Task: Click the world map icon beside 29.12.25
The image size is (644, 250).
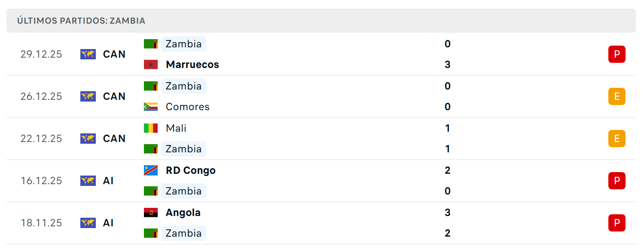Action: (x=88, y=54)
